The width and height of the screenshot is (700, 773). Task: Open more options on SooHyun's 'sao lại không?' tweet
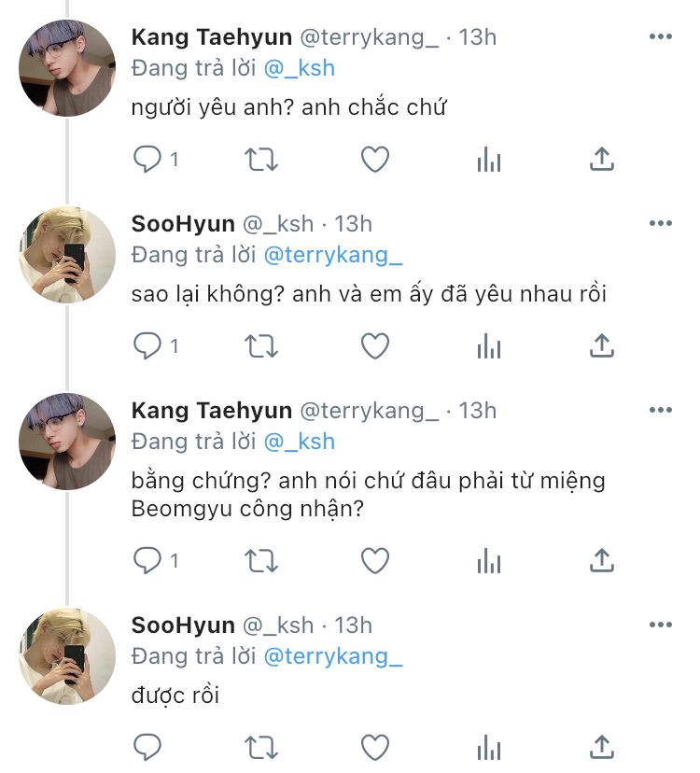tap(660, 224)
